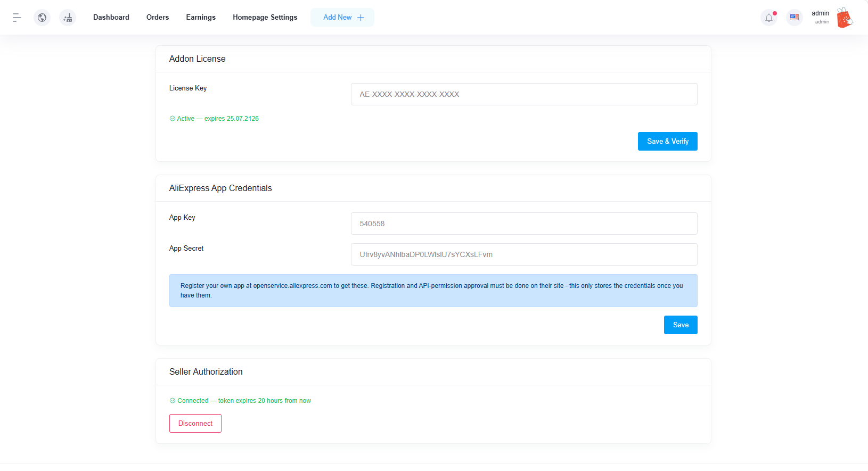The width and height of the screenshot is (868, 471).
Task: Go to Dashboard
Action: pos(111,17)
